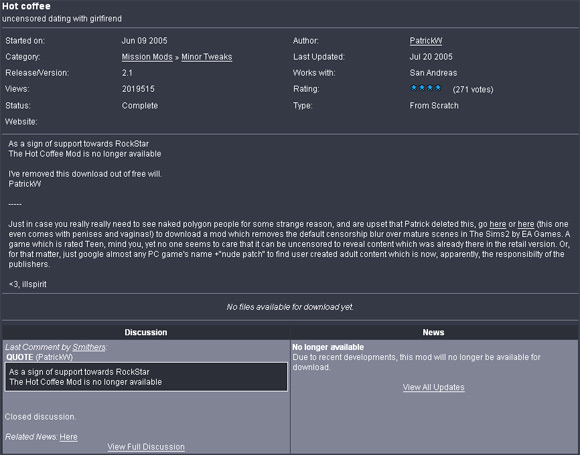Click the quoted PatrickW message box
The image size is (580, 455).
pos(146,377)
